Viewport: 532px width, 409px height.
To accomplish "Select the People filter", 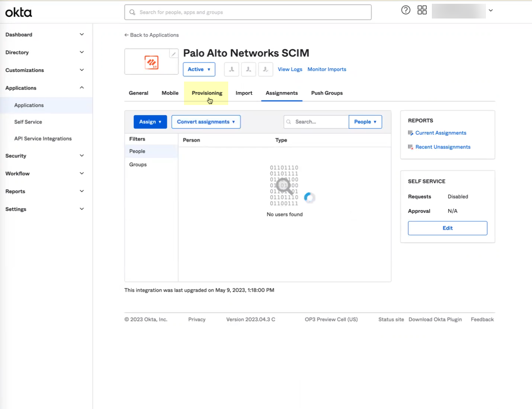I will pos(137,151).
